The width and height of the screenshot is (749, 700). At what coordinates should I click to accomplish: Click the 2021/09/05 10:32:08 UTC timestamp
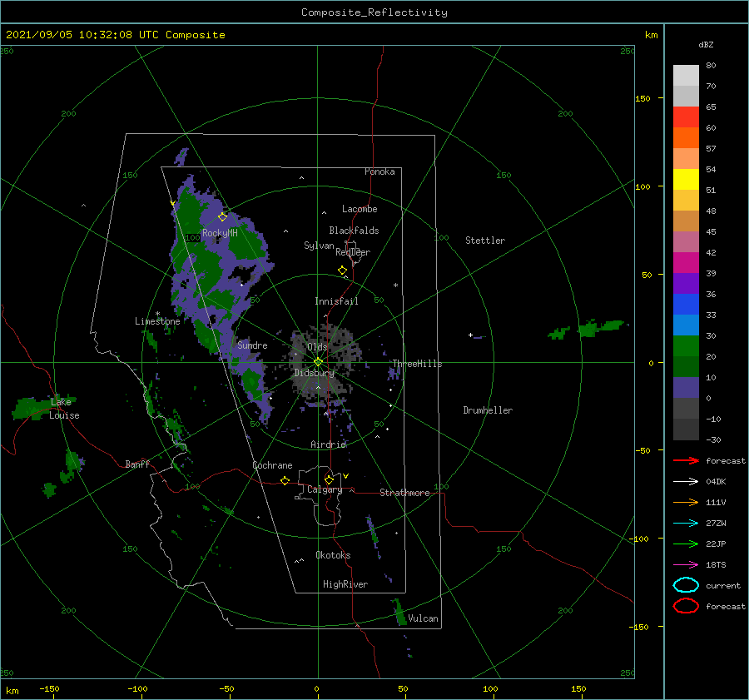click(x=82, y=35)
